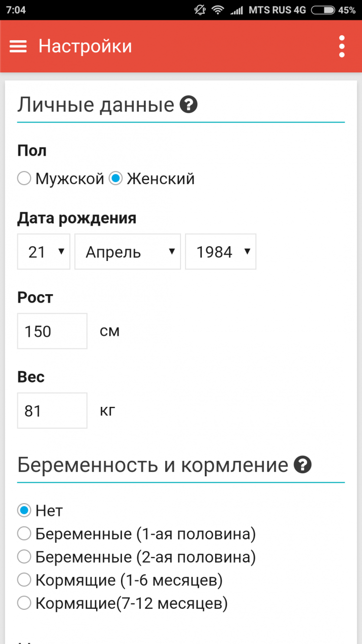This screenshot has width=362, height=644.
Task: Tap the cellular signal strength icon
Action: point(237,10)
